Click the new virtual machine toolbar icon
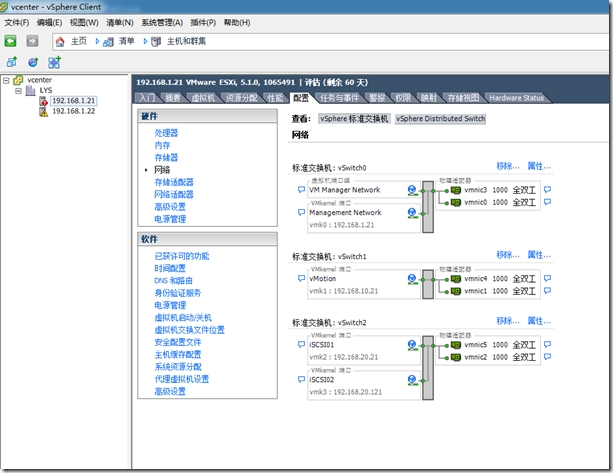 12,62
